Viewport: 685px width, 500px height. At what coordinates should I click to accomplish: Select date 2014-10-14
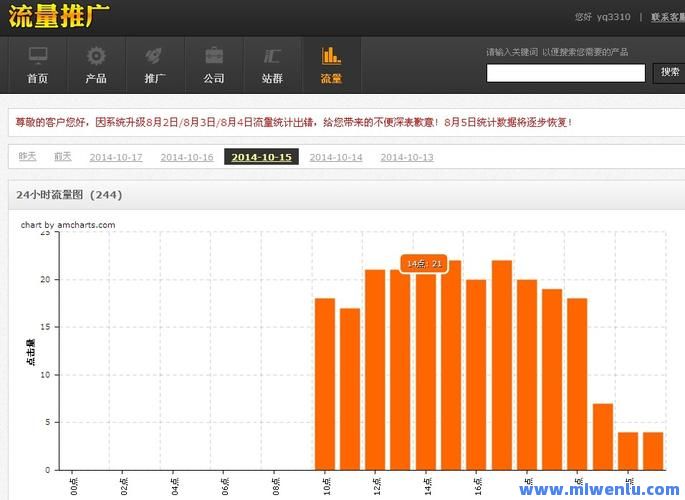click(336, 157)
